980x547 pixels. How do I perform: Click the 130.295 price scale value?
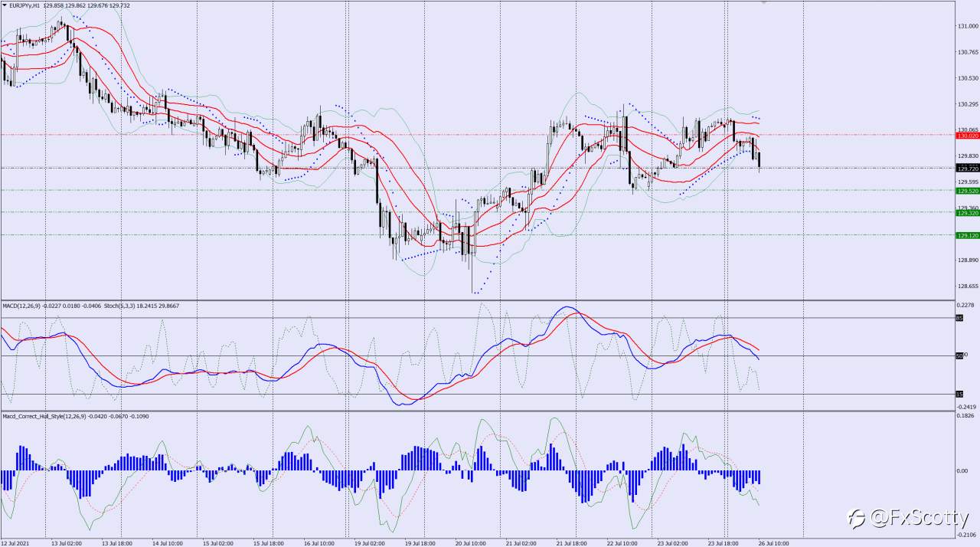(x=968, y=104)
